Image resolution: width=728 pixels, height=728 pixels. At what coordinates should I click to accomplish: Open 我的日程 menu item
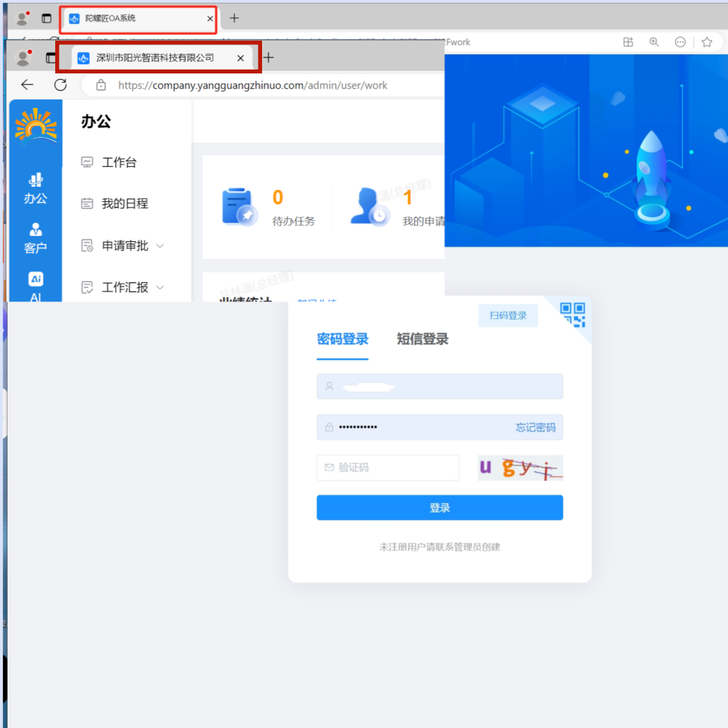pyautogui.click(x=124, y=204)
